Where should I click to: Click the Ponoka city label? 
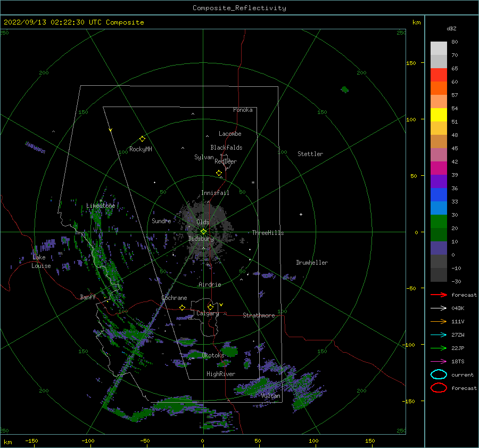point(243,110)
